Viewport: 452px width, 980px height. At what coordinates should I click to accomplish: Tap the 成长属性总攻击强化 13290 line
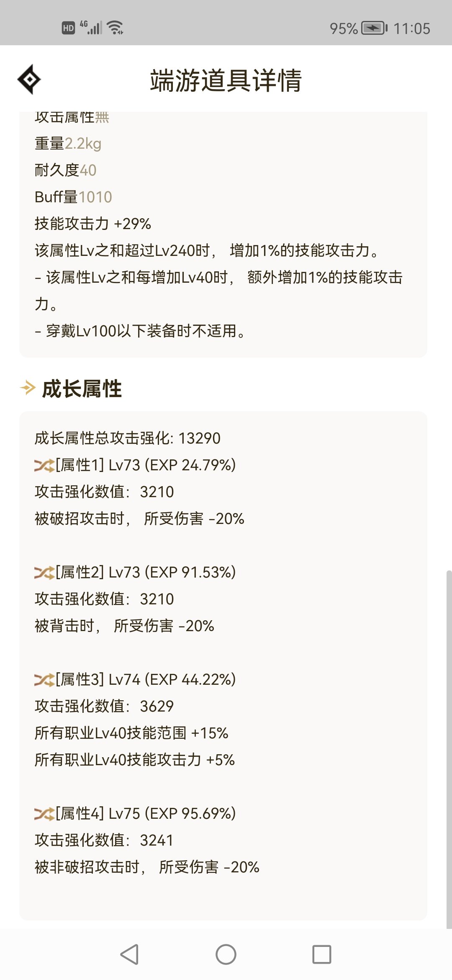click(x=127, y=438)
